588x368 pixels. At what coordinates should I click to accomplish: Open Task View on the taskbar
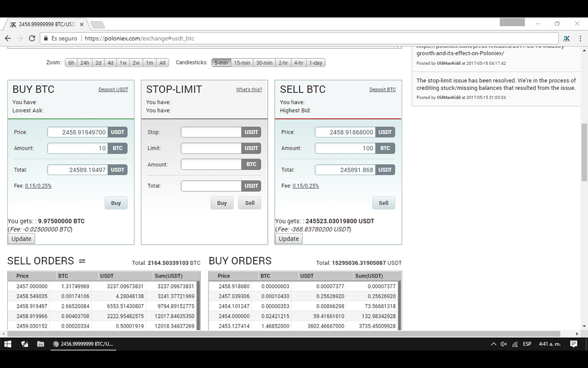pos(25,344)
